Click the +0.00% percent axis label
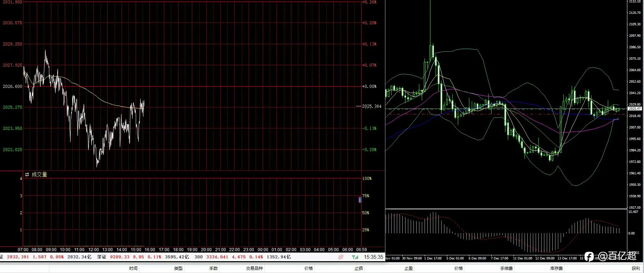Viewport: 644px width, 273px height. point(369,86)
